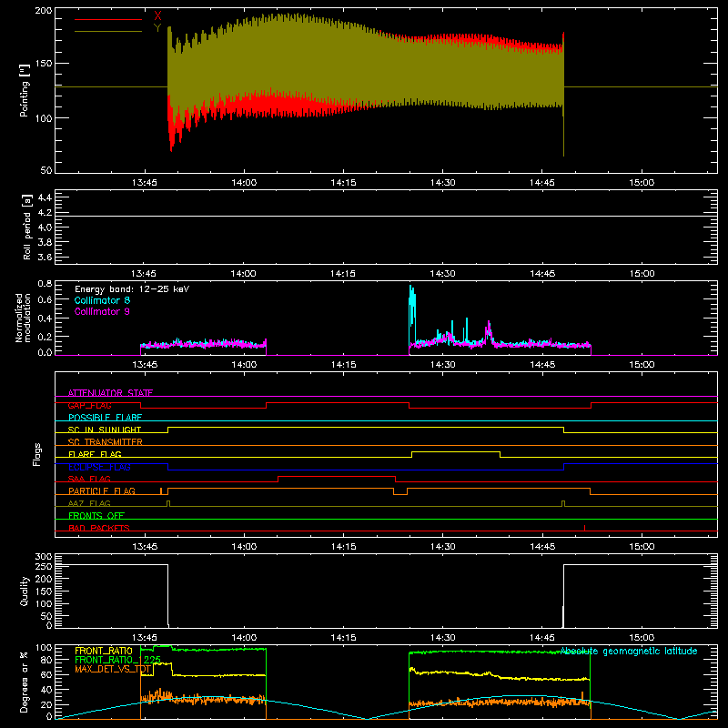Click the white roll period line
Screen dimensions: 728x728
coord(386,216)
